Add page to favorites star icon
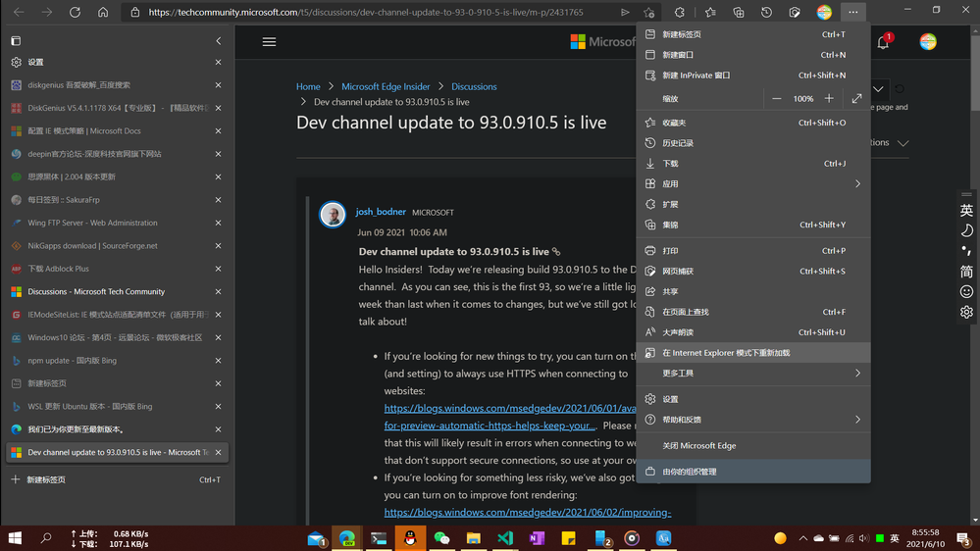Viewport: 980px width, 551px height. click(648, 12)
